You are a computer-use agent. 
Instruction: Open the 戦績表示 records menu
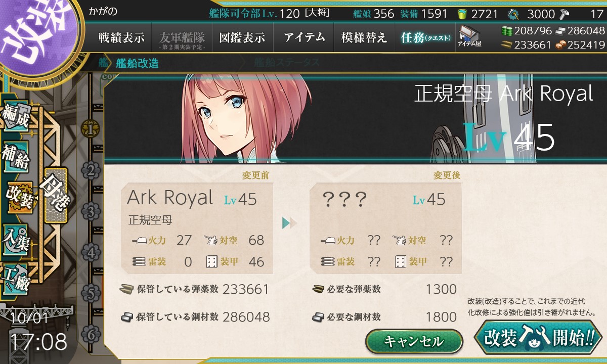(121, 37)
